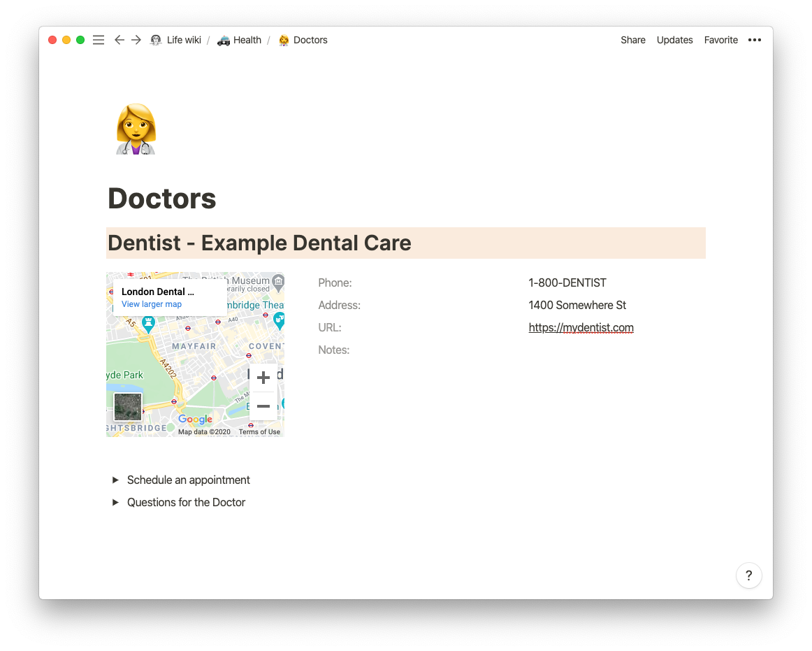Go forward with the right arrow
Viewport: 812px width, 651px height.
(x=136, y=40)
